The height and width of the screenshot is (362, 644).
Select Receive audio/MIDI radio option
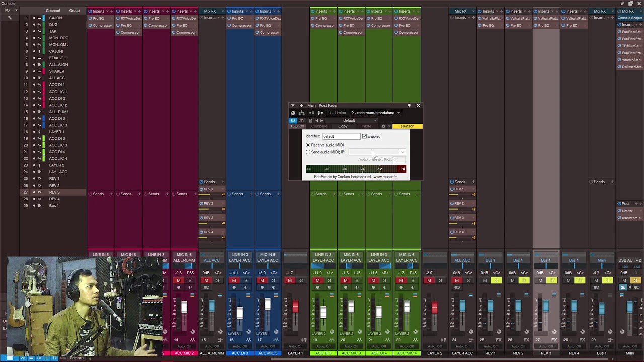coord(308,145)
